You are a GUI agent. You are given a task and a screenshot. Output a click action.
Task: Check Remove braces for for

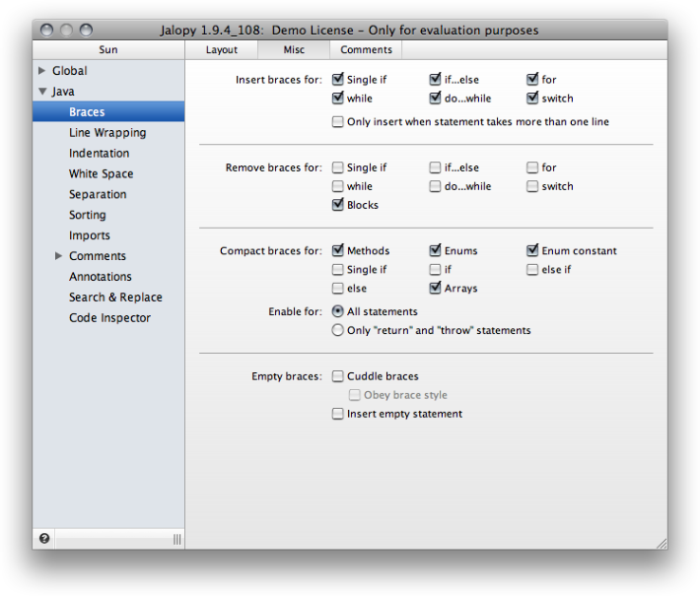click(x=532, y=167)
